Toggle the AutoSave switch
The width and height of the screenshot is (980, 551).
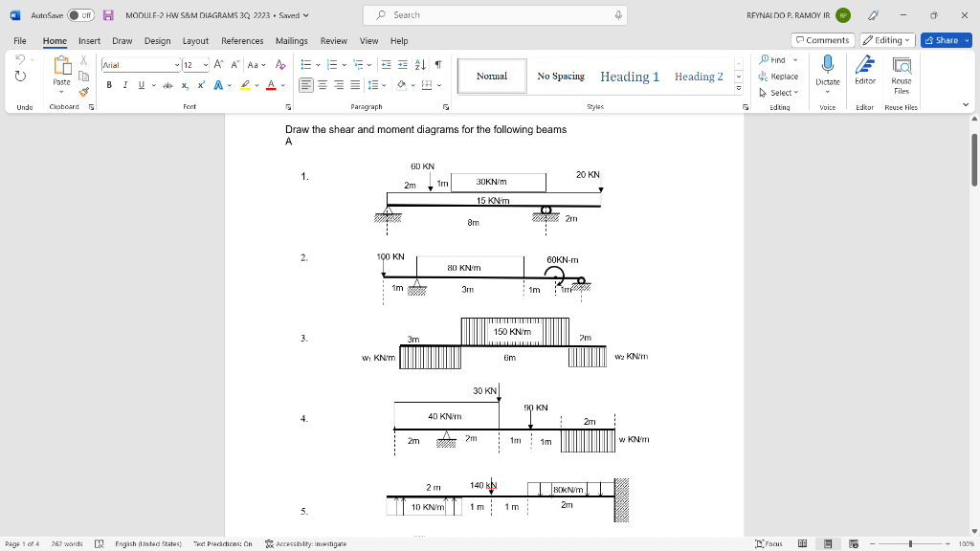[81, 15]
